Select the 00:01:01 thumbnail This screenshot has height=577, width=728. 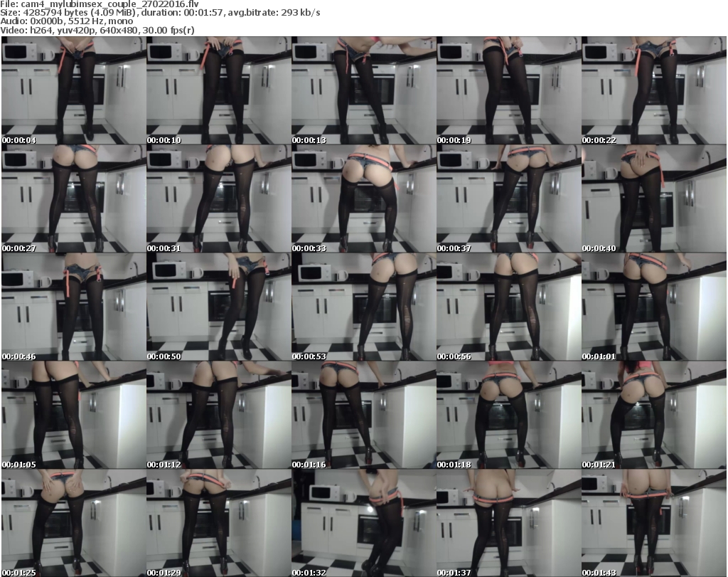pos(653,307)
